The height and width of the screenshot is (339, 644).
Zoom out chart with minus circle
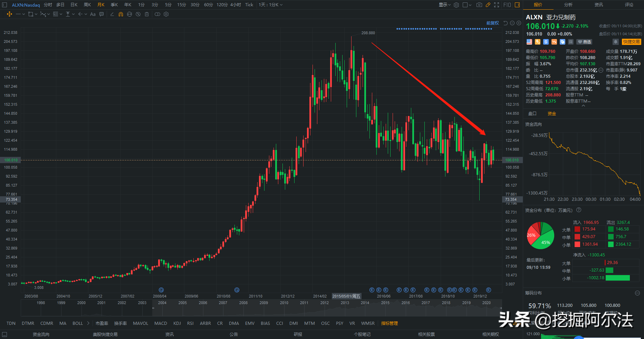(512, 23)
